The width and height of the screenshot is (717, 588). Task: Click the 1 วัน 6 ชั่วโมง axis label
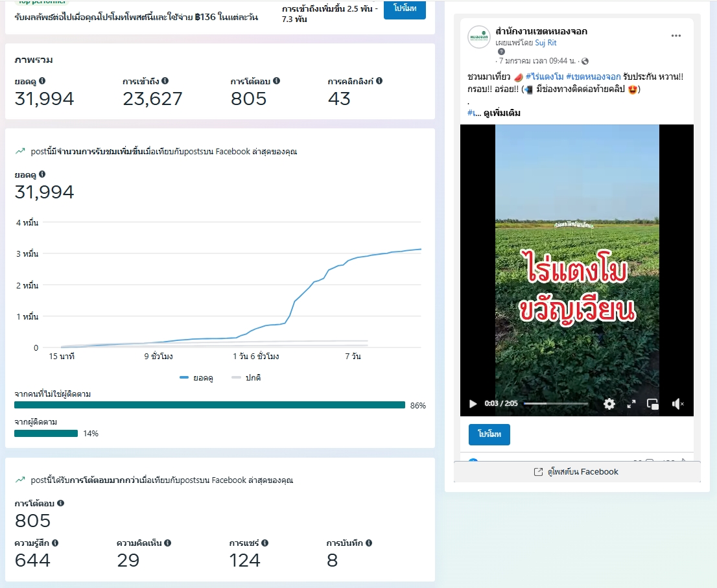(255, 356)
